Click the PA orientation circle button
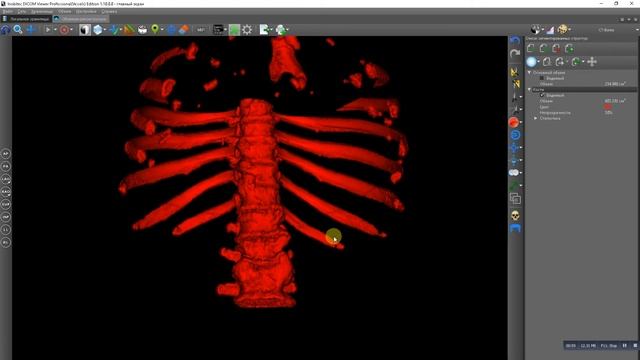The width and height of the screenshot is (640, 360). [6, 167]
